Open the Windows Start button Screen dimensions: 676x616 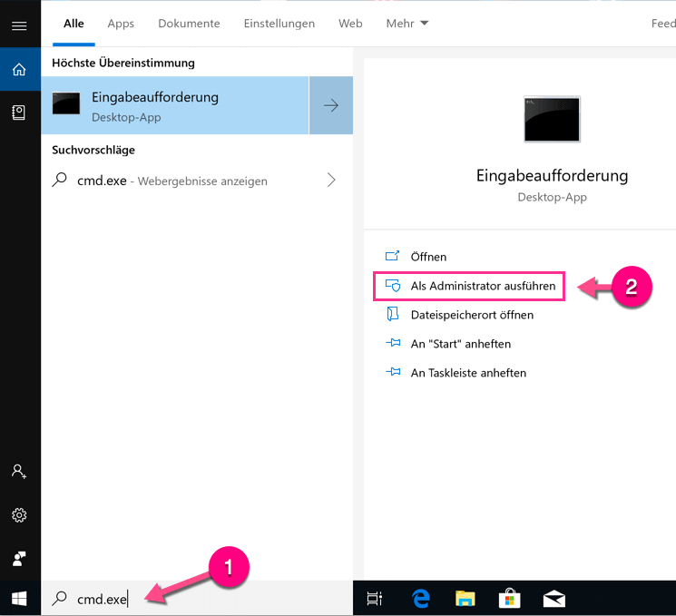click(x=19, y=598)
